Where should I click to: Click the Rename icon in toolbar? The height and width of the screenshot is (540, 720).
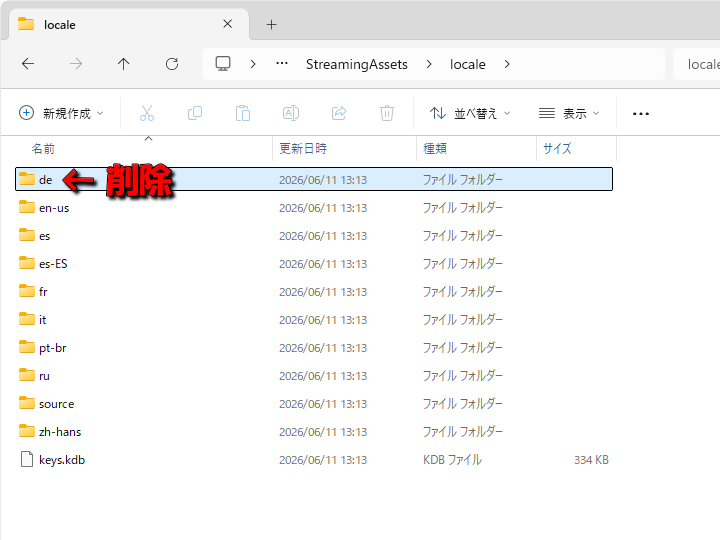291,113
